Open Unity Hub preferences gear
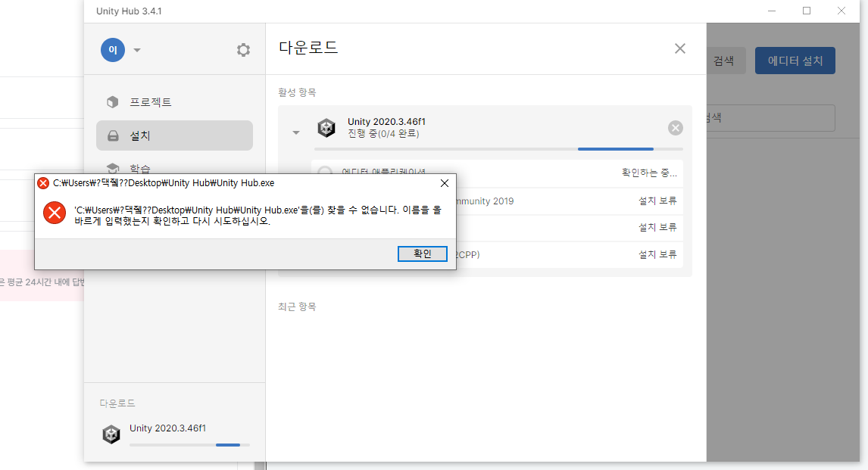This screenshot has height=470, width=868. (243, 50)
